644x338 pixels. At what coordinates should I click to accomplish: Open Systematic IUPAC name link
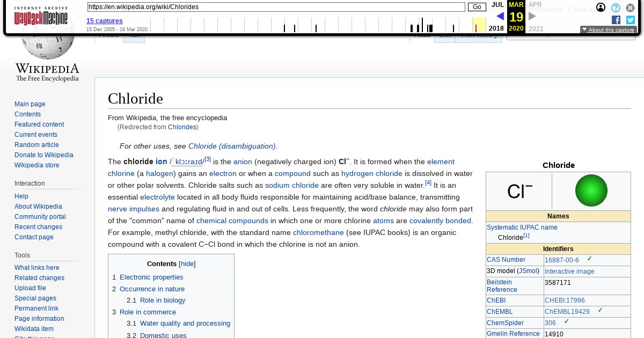click(522, 227)
